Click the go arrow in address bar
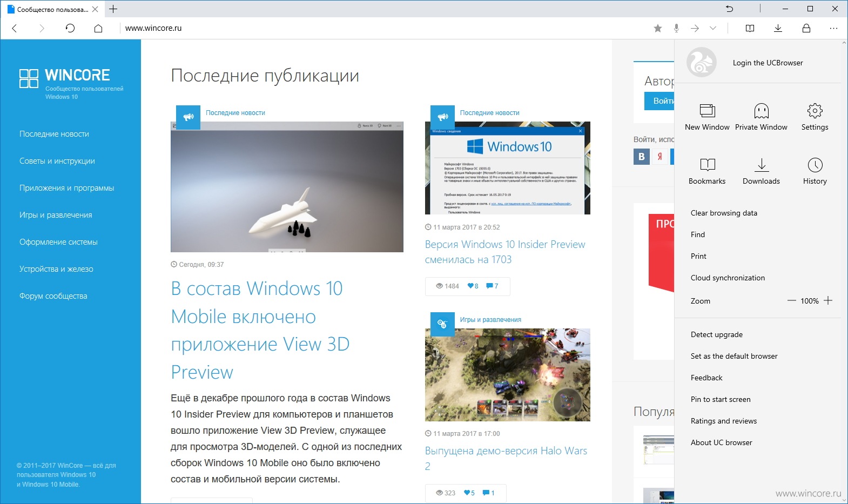 click(695, 28)
